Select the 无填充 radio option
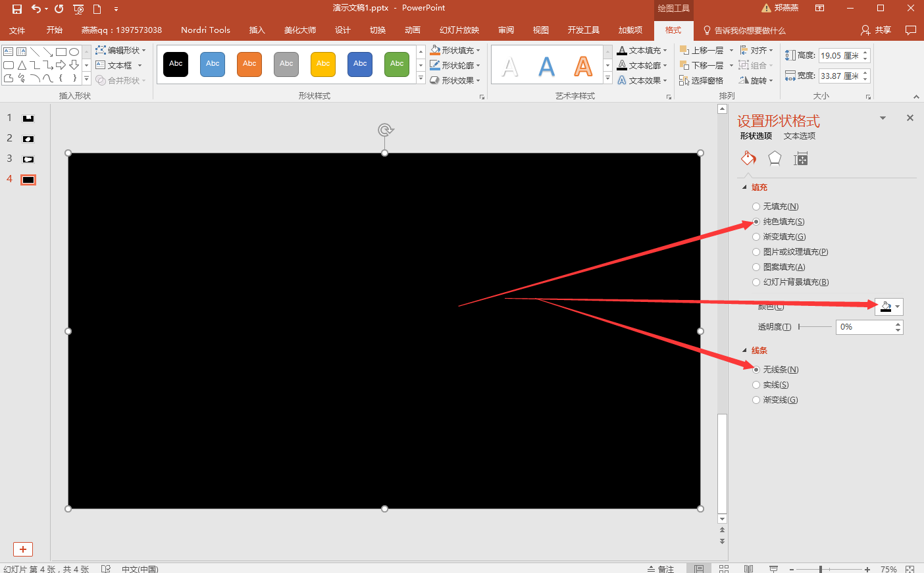 pyautogui.click(x=756, y=207)
